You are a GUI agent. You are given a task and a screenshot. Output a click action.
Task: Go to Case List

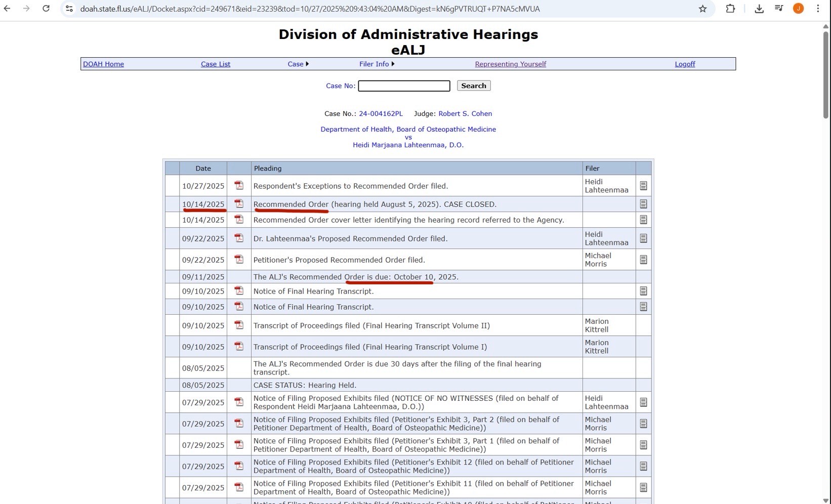[216, 64]
